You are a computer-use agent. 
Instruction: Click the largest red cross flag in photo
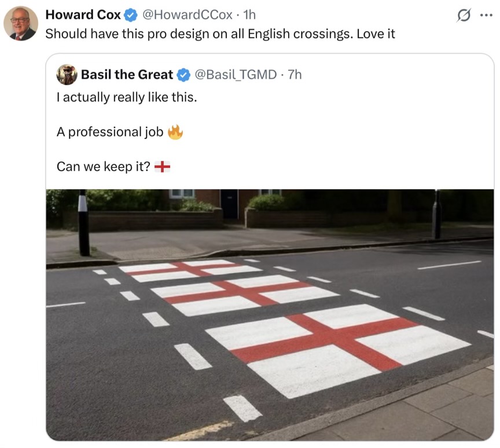click(338, 351)
